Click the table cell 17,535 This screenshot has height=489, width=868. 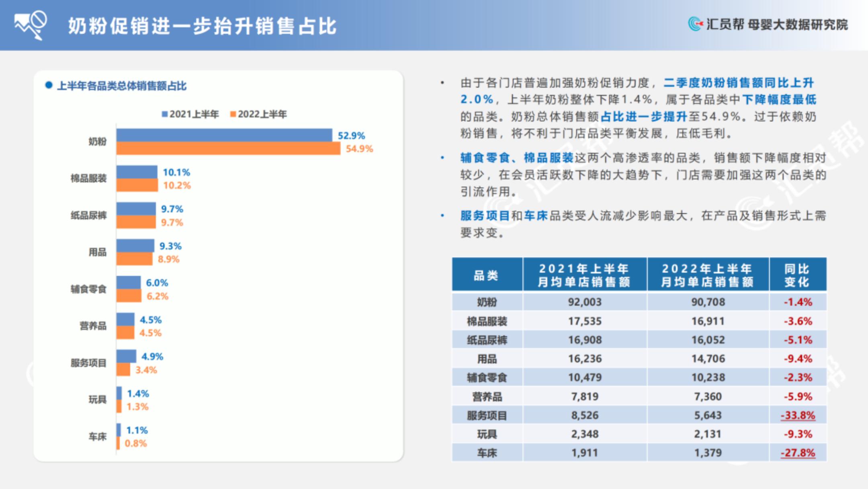(x=585, y=321)
